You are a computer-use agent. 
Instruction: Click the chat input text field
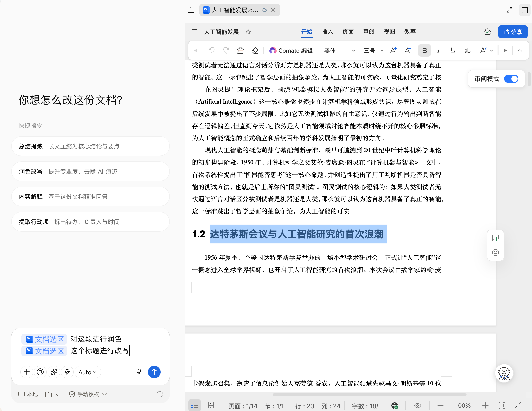click(x=90, y=345)
